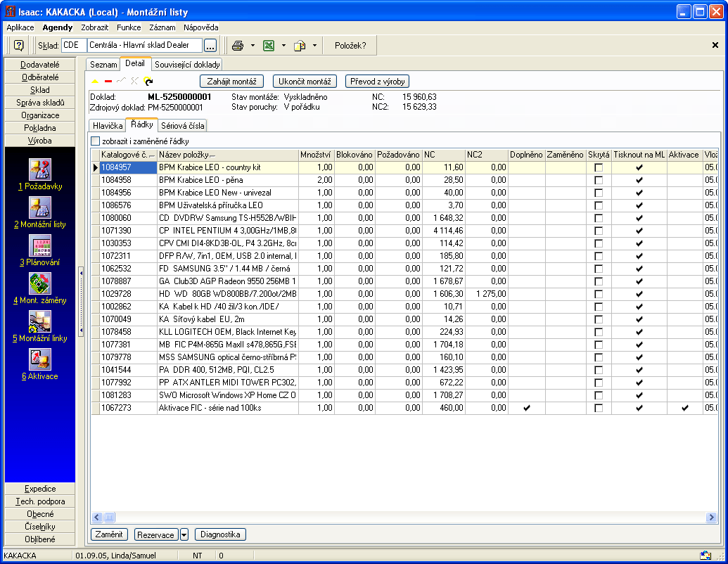This screenshot has width=728, height=564.
Task: Expand the print options dropdown arrow
Action: 253,46
